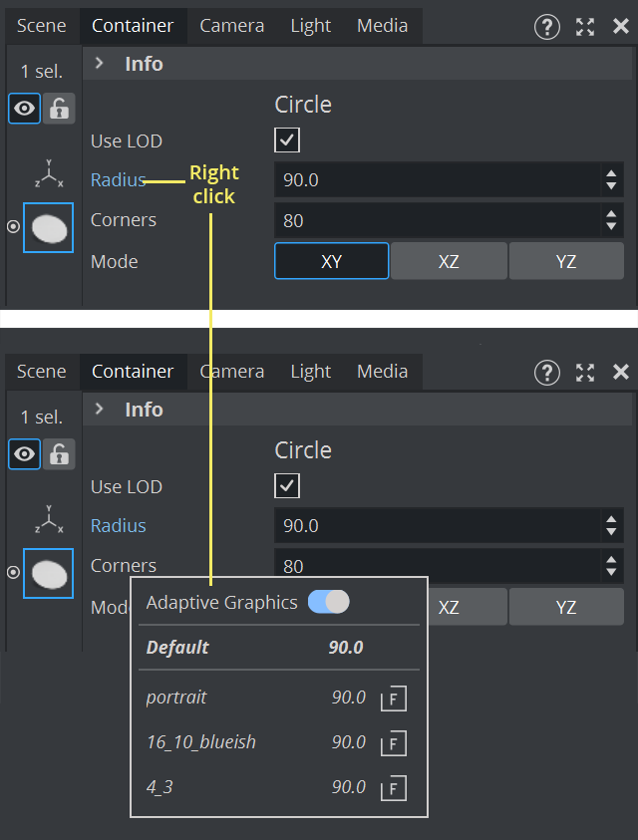
Task: Click the help question mark icon in the top panel
Action: coord(547,27)
